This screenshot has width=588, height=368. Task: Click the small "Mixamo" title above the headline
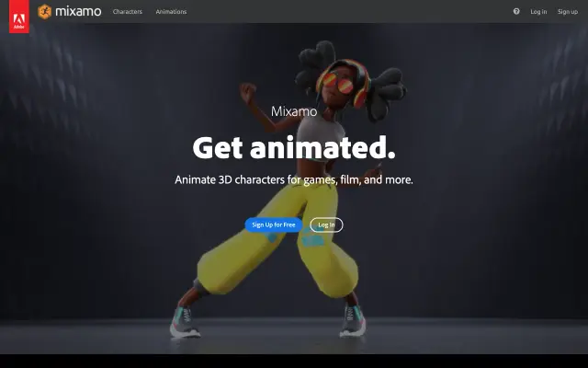(294, 111)
